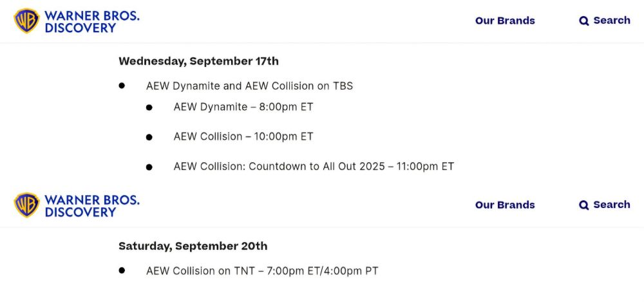Click the WB shield logo above Wednesday's schedule

coord(26,21)
